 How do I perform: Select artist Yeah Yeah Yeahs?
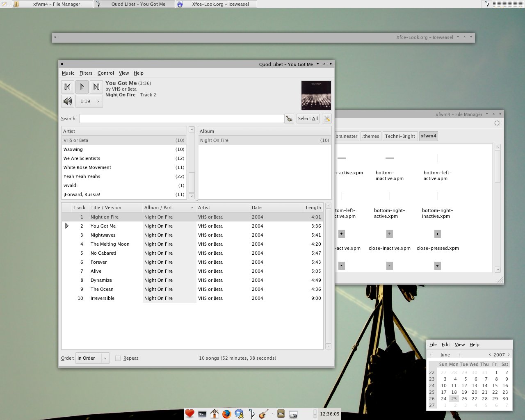tap(124, 176)
